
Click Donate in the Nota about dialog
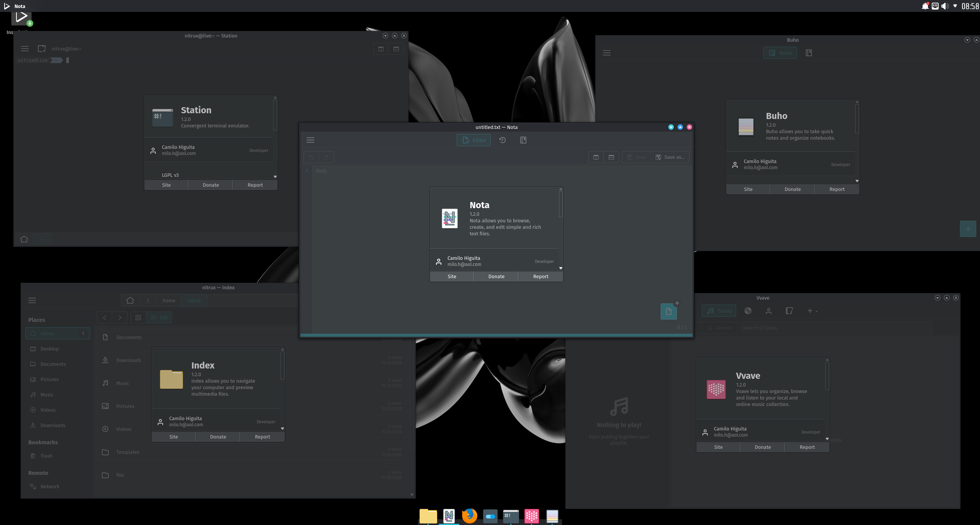coord(496,276)
